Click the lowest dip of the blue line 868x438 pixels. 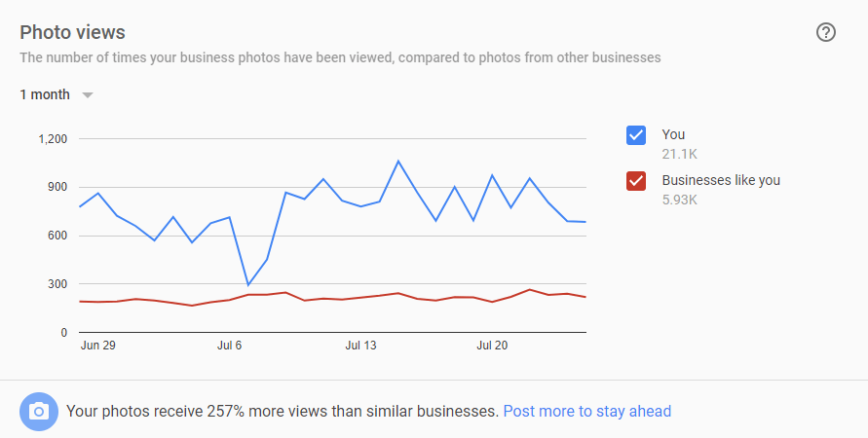tap(248, 285)
